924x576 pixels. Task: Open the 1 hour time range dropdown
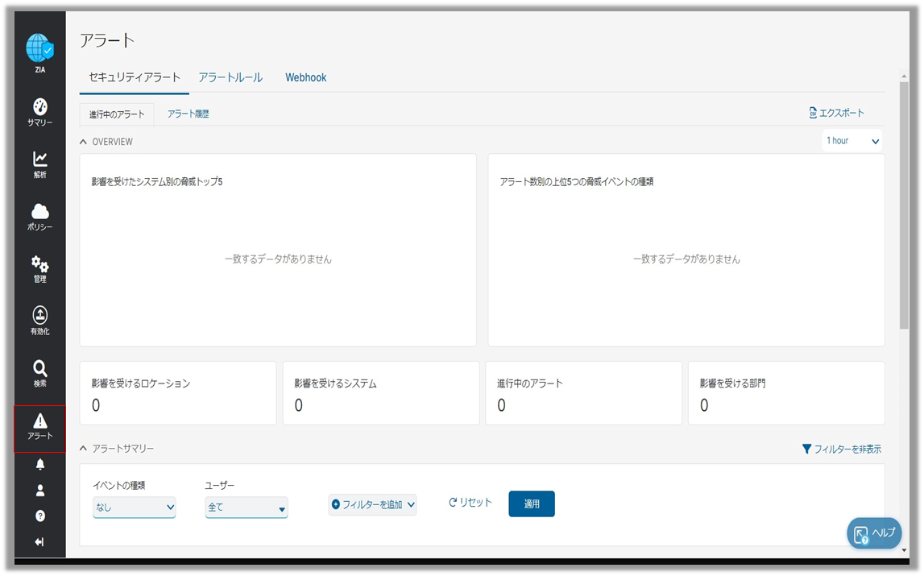[x=852, y=141]
